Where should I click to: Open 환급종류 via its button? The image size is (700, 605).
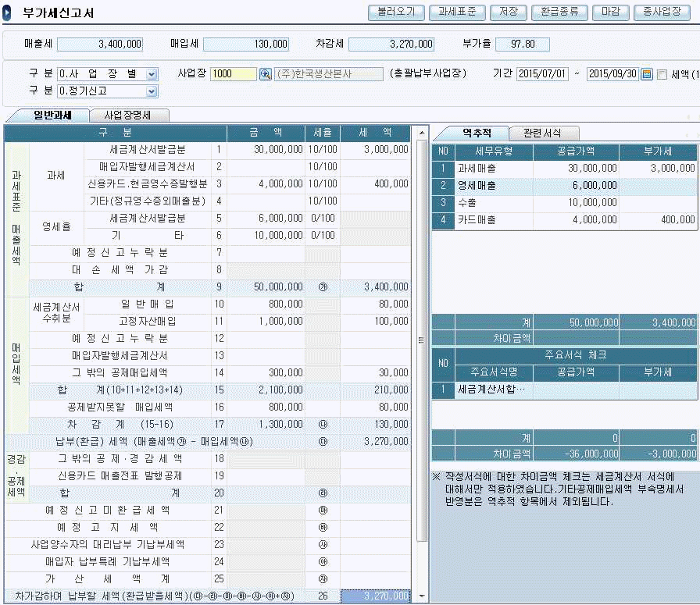coord(559,12)
